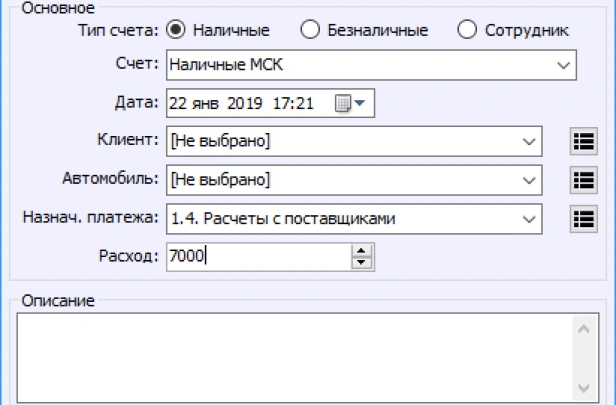The width and height of the screenshot is (616, 405).
Task: Increase Расход with the up spinner arrow
Action: pos(361,251)
